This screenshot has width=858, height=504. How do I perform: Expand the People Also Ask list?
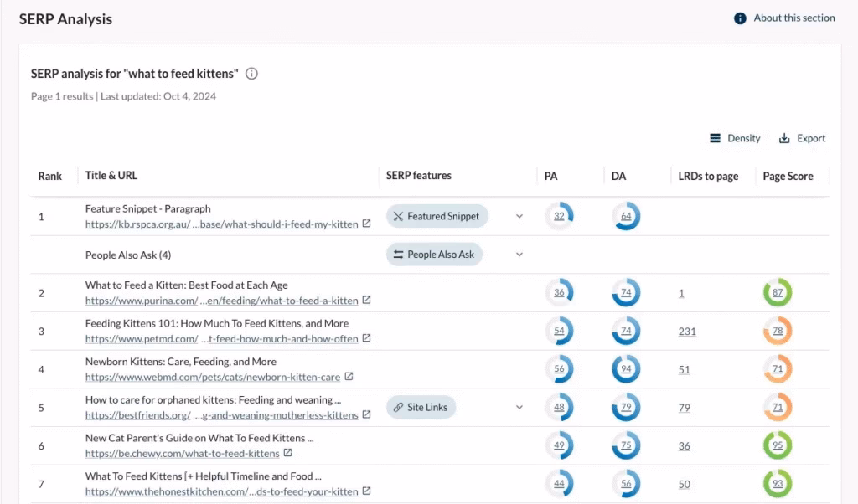tap(519, 254)
